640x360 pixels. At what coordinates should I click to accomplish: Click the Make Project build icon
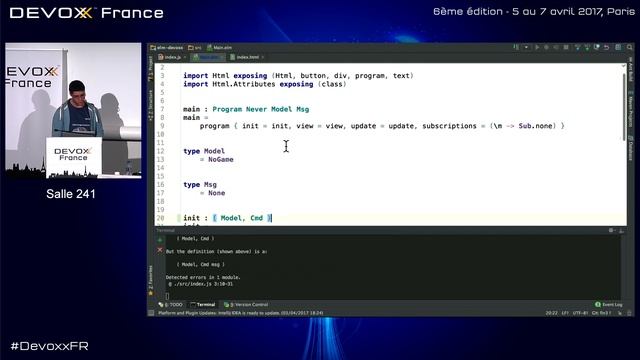click(516, 47)
